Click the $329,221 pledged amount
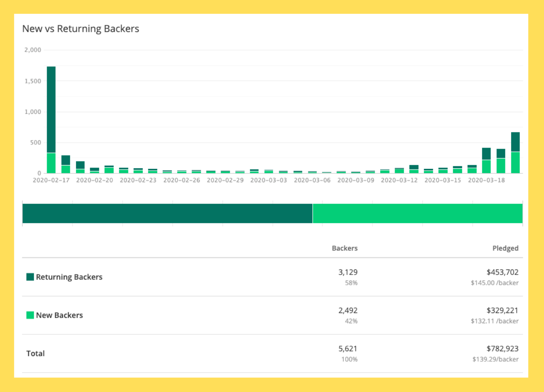The height and width of the screenshot is (392, 544). [502, 311]
